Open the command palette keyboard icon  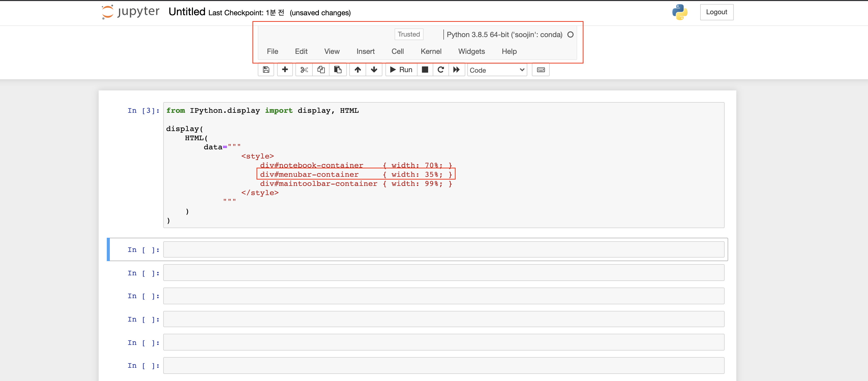pos(541,70)
